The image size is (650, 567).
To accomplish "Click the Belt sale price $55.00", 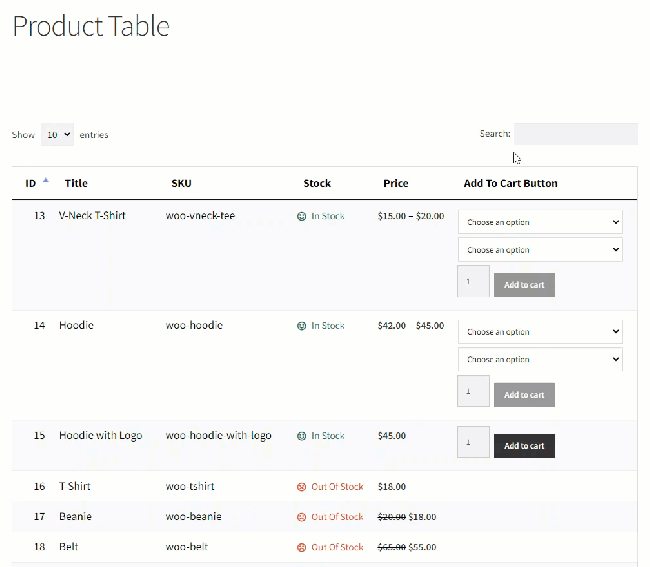I will click(x=422, y=547).
